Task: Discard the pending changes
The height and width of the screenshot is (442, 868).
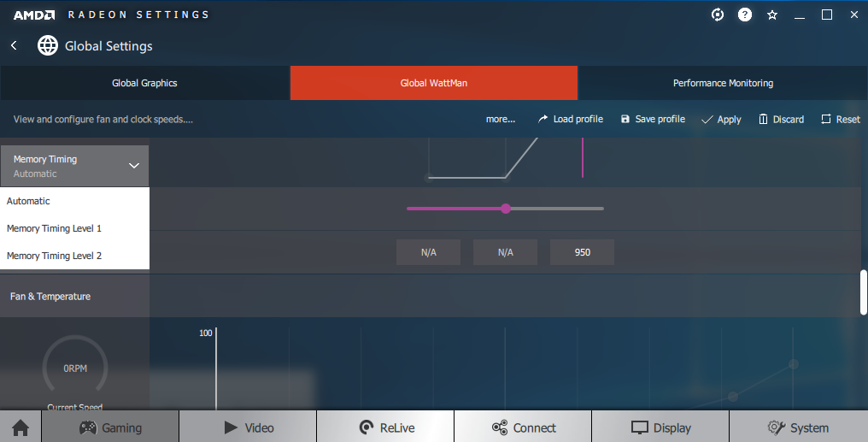Action: tap(781, 119)
